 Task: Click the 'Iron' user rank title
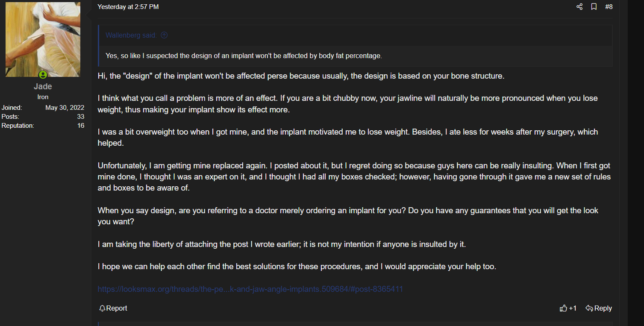[43, 97]
